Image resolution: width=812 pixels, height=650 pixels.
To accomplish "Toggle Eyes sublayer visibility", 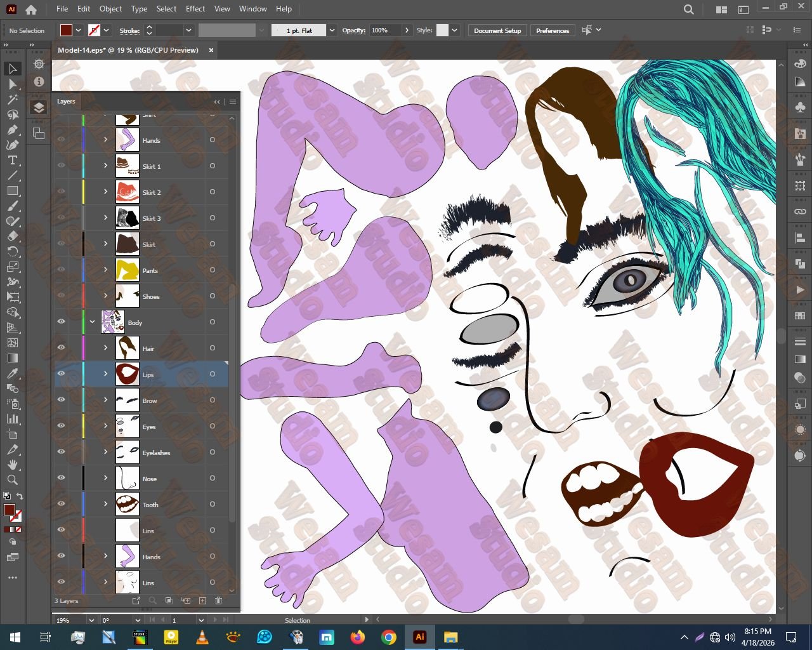I will point(62,426).
